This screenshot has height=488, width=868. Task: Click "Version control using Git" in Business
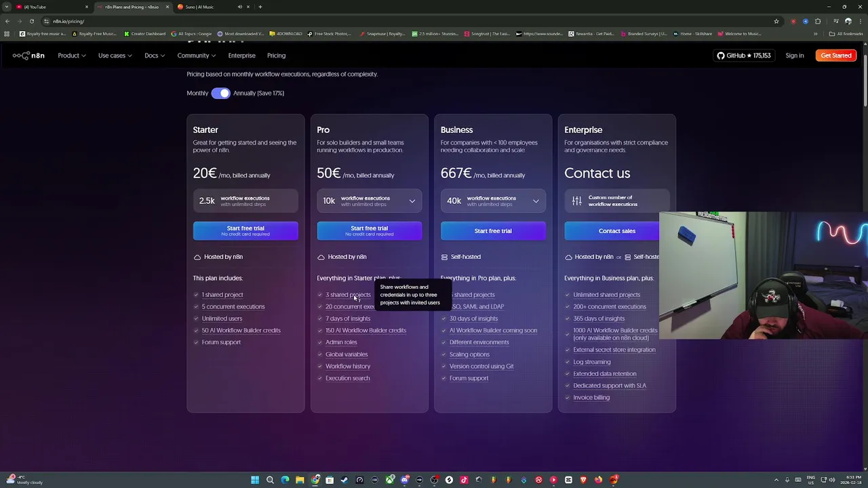pyautogui.click(x=481, y=366)
